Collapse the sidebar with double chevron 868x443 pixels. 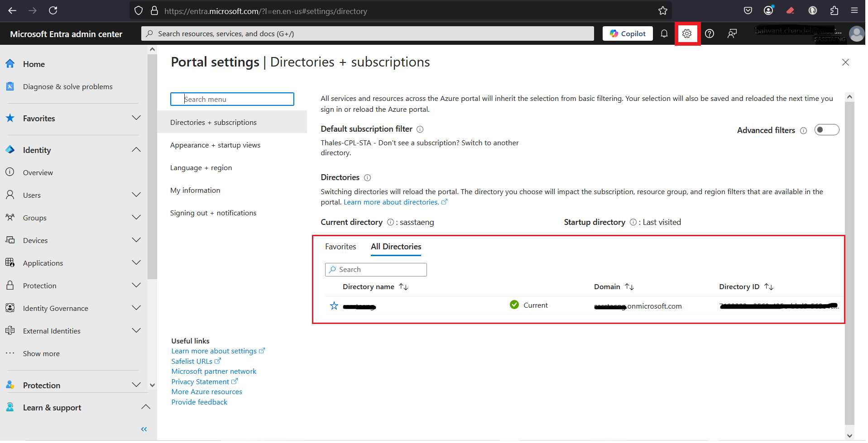coord(144,429)
